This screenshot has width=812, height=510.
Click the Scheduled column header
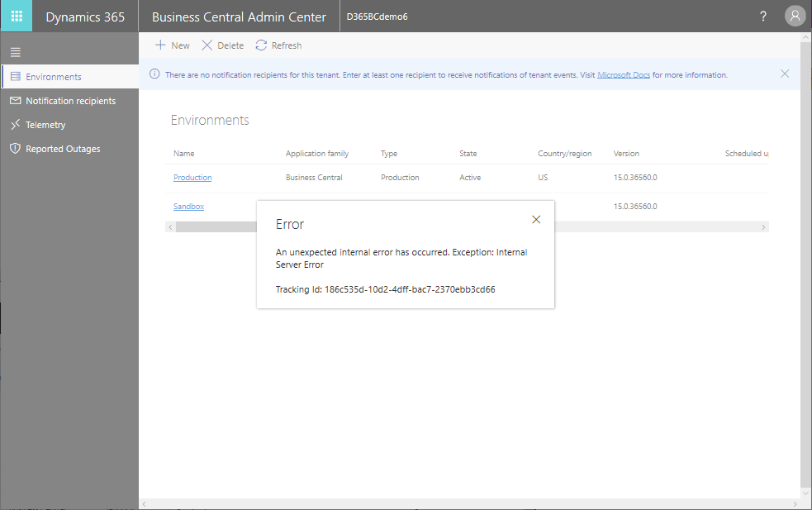point(746,154)
